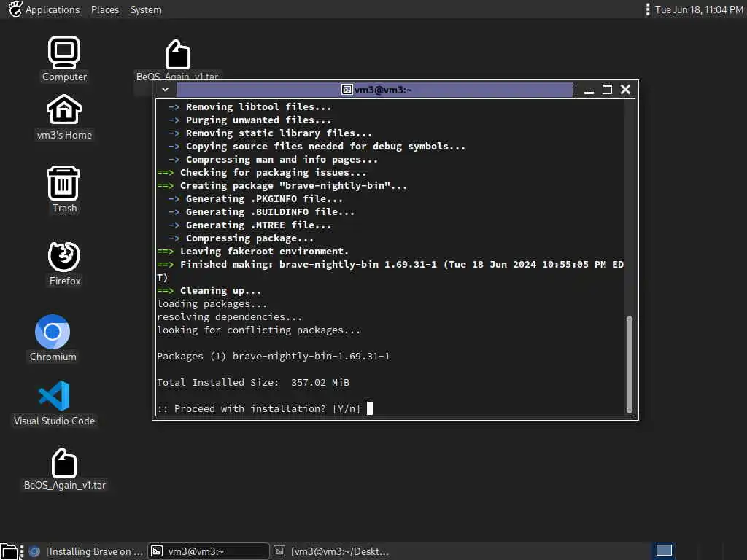Click the terminal icon in the title bar
Screen dimensions: 747x560
pyautogui.click(x=347, y=90)
